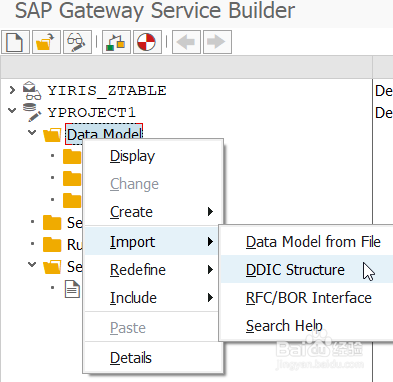Click Display in the context menu
The height and width of the screenshot is (382, 393).
pos(133,156)
